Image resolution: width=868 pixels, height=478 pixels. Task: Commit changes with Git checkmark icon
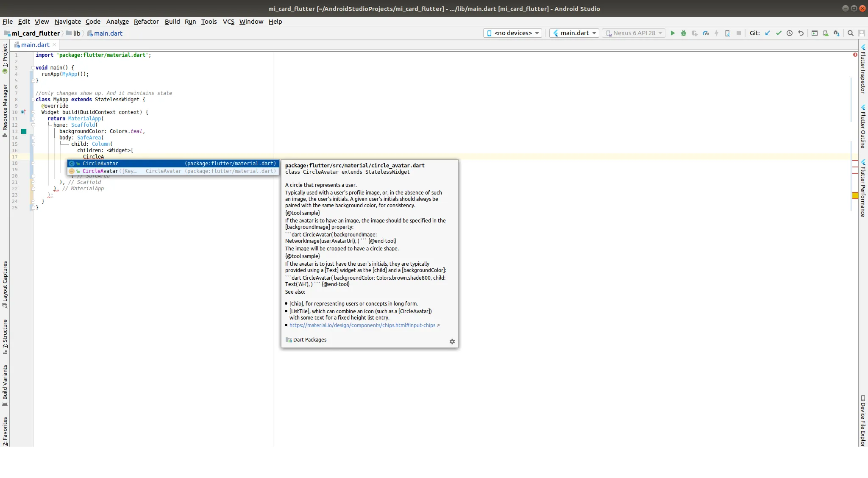779,33
